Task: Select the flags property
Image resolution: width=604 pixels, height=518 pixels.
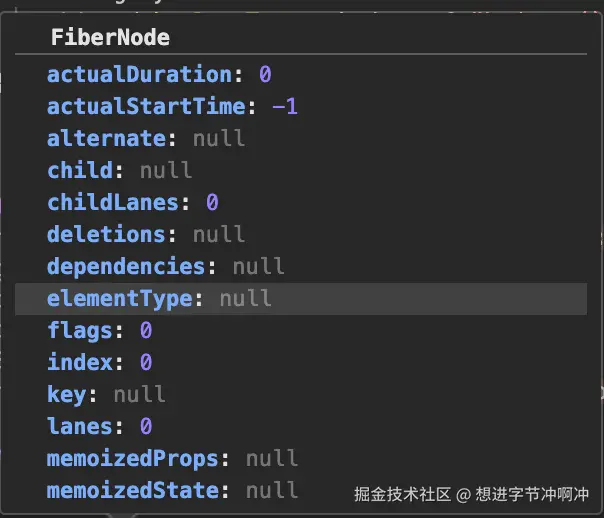Action: pos(79,330)
